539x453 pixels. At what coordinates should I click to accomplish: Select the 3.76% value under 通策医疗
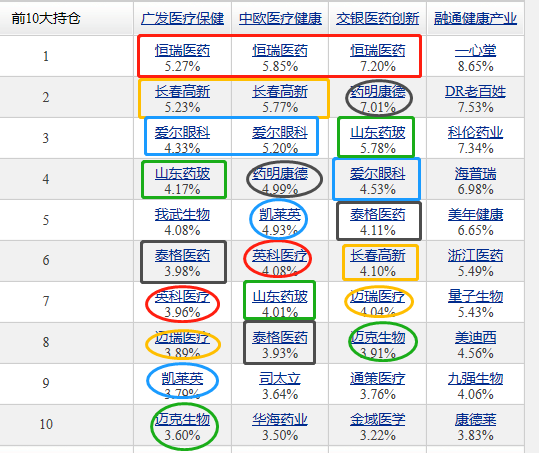pyautogui.click(x=378, y=394)
